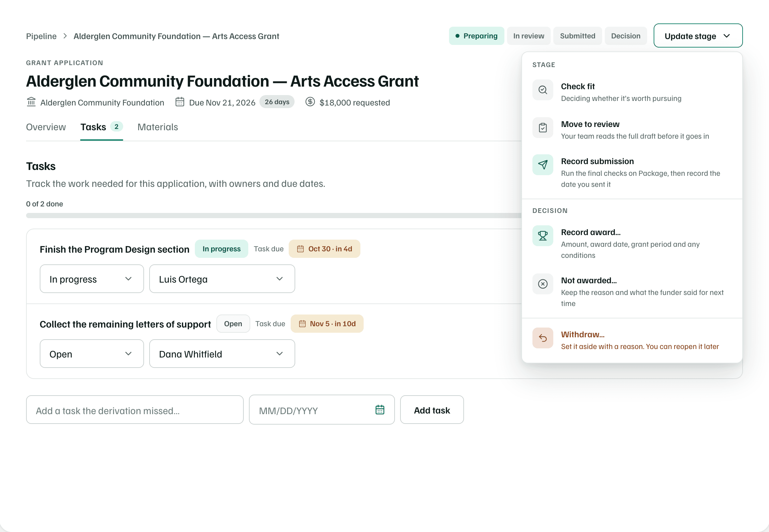Click the Not awarded circle-x icon
769x532 pixels.
543,284
